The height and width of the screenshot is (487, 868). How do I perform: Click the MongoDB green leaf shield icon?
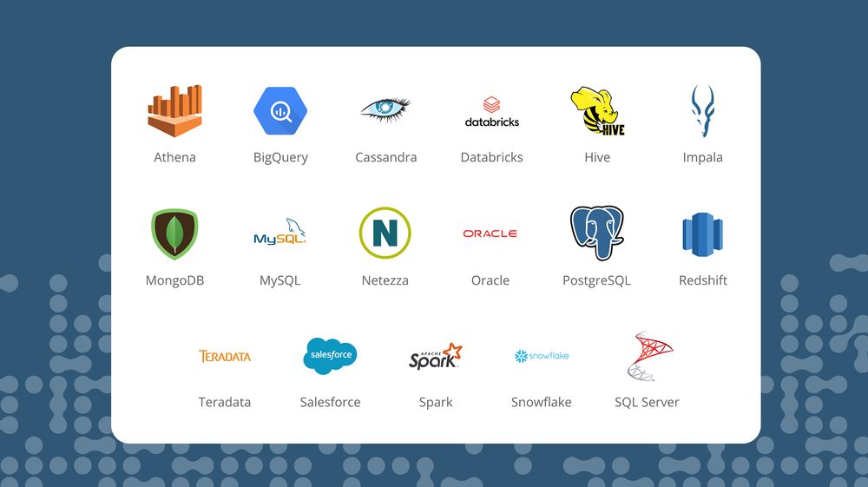(x=174, y=234)
